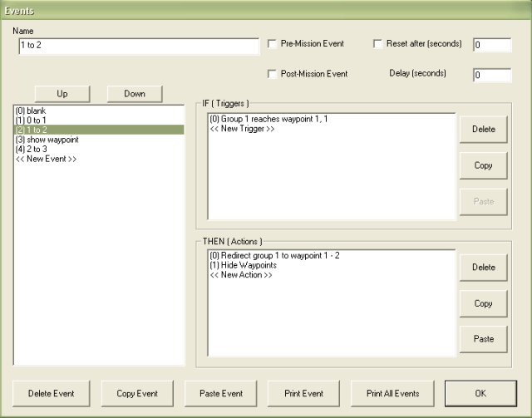532x418 pixels.
Task: Click the event Name text field
Action: click(x=138, y=46)
